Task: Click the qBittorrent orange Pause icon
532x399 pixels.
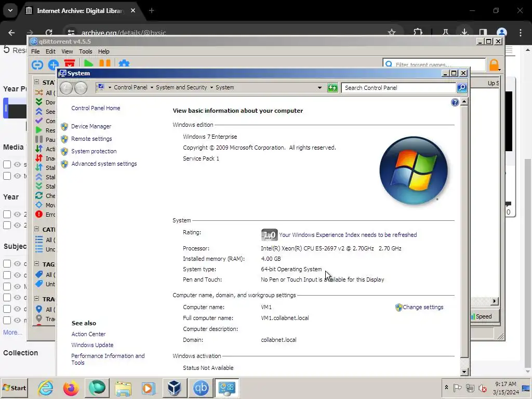Action: [x=105, y=64]
